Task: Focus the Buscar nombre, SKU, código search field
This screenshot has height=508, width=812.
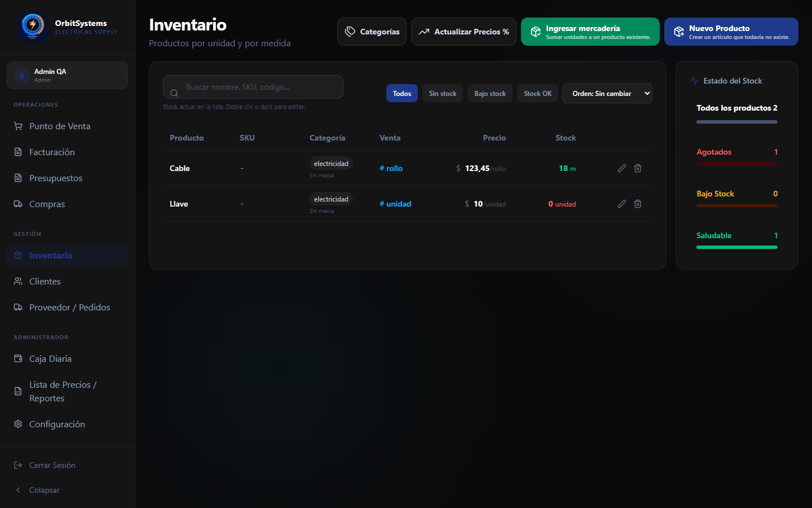Action: coord(253,87)
